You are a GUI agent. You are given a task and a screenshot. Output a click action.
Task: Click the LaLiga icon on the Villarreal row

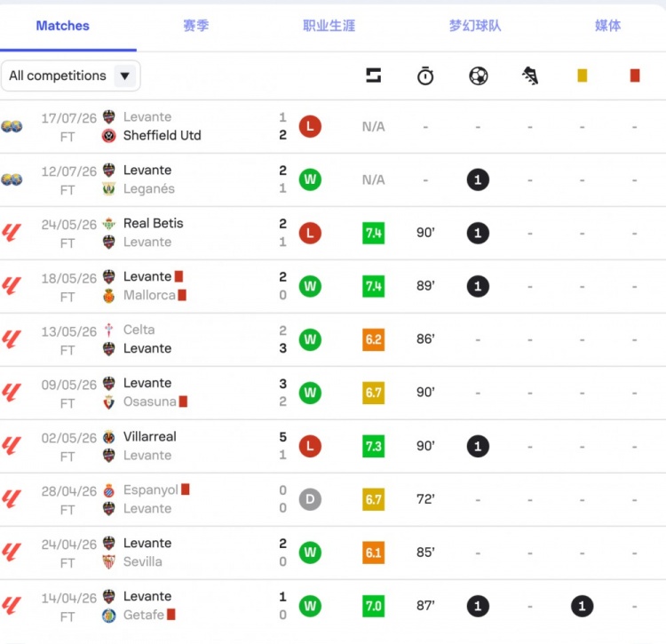(12, 446)
